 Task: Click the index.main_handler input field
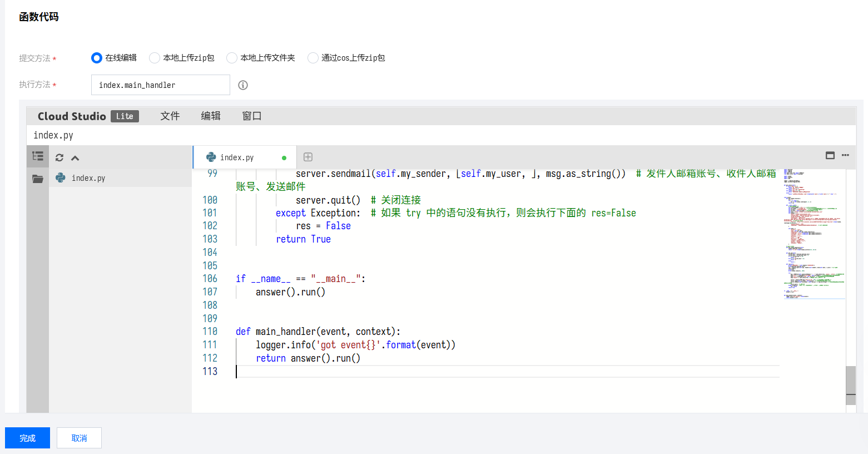[160, 85]
